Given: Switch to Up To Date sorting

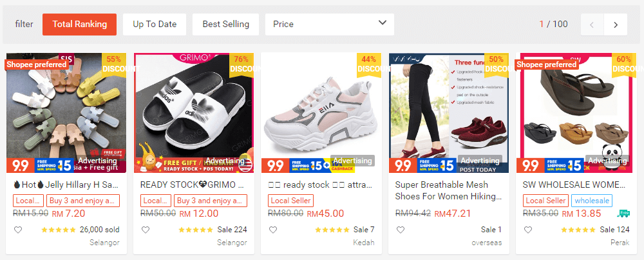Looking at the screenshot, I should point(155,25).
